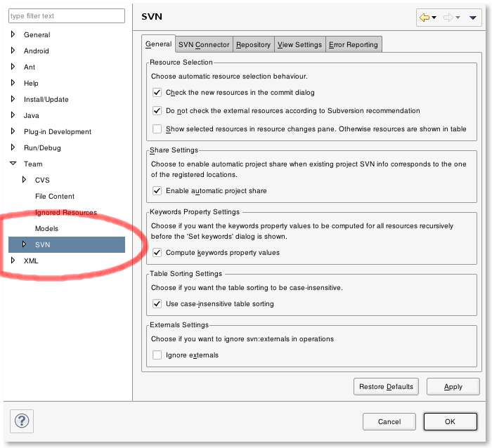This screenshot has height=448, width=492.
Task: Expand the CVS node under Team
Action: point(24,180)
